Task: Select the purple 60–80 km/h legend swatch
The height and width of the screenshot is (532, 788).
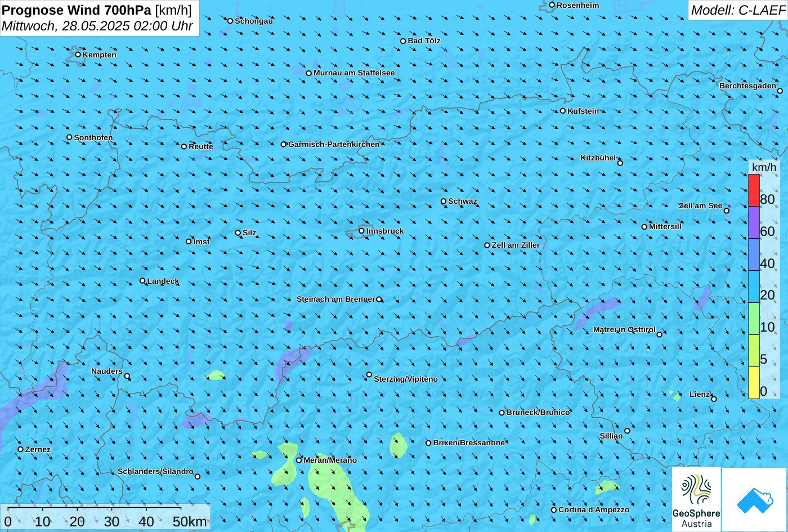Action: (x=754, y=222)
